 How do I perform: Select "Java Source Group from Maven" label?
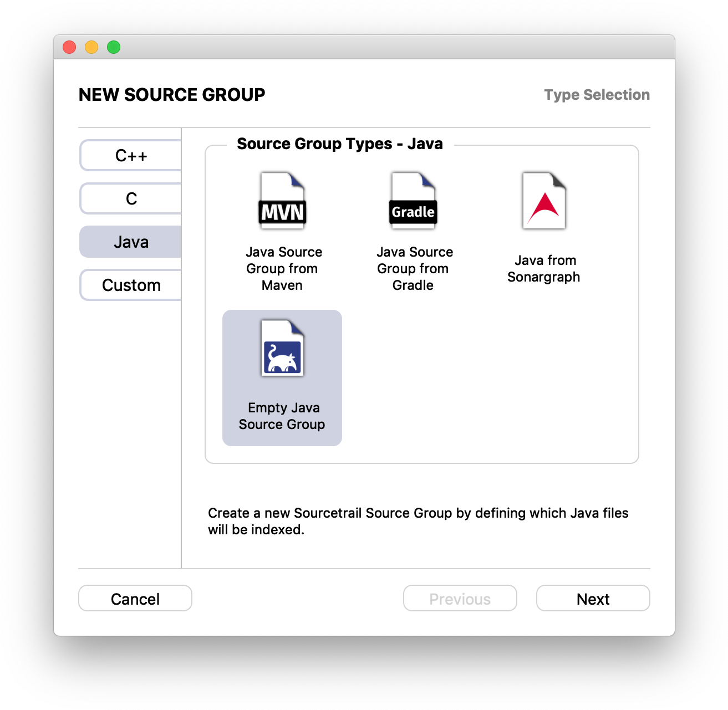click(x=283, y=269)
